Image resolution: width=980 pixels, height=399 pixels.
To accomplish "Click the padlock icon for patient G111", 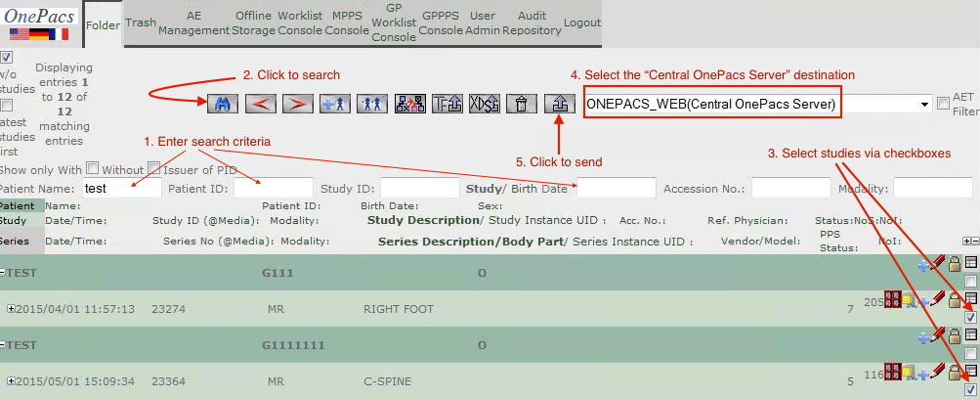I will click(955, 265).
